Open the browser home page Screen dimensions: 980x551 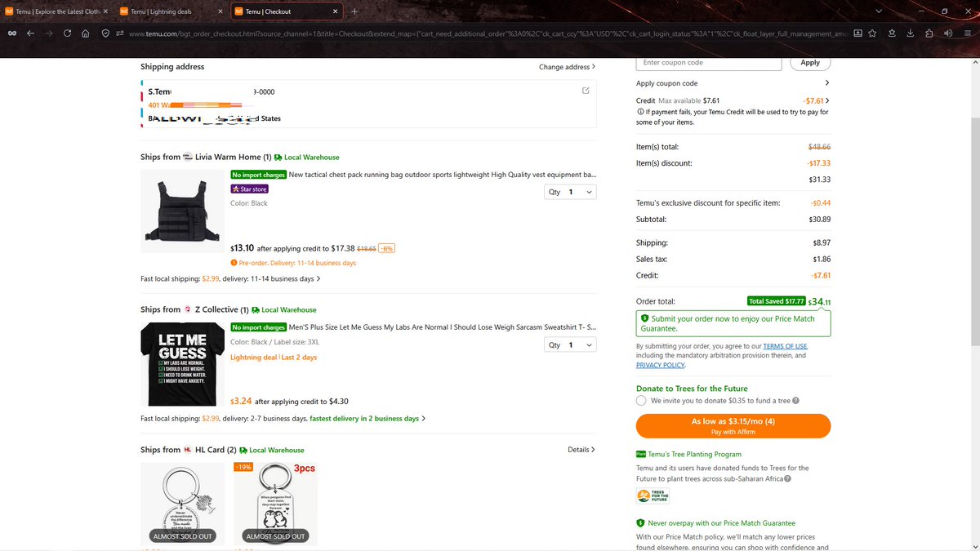pos(86,33)
